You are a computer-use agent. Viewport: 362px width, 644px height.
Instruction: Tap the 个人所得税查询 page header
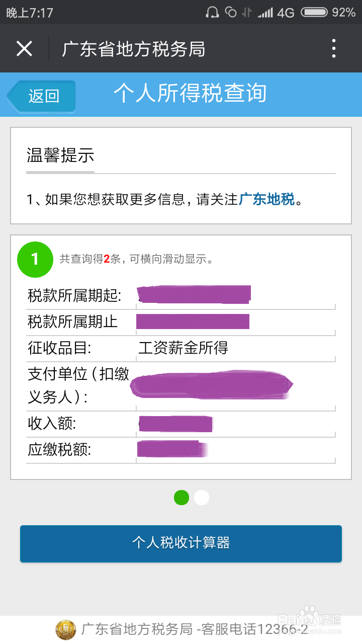click(190, 94)
